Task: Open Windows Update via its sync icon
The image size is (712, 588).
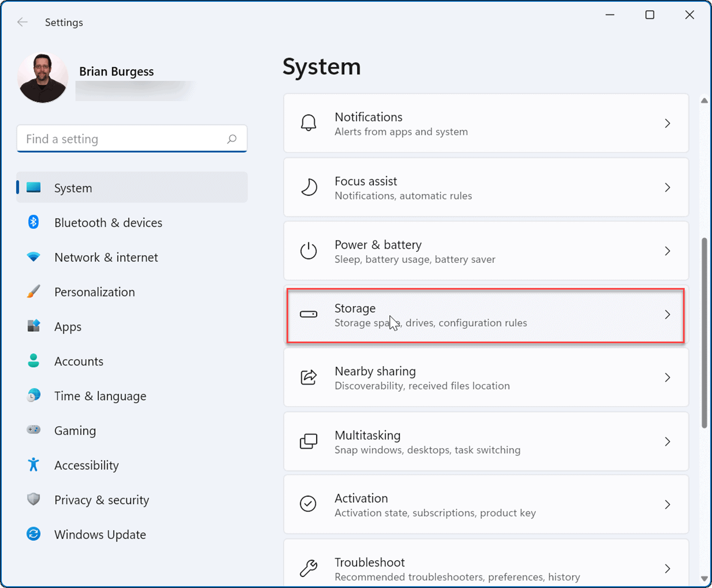Action: click(x=33, y=534)
